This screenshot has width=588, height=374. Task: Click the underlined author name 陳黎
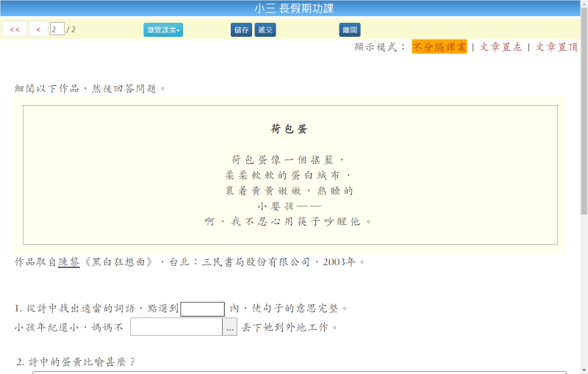[x=68, y=262]
